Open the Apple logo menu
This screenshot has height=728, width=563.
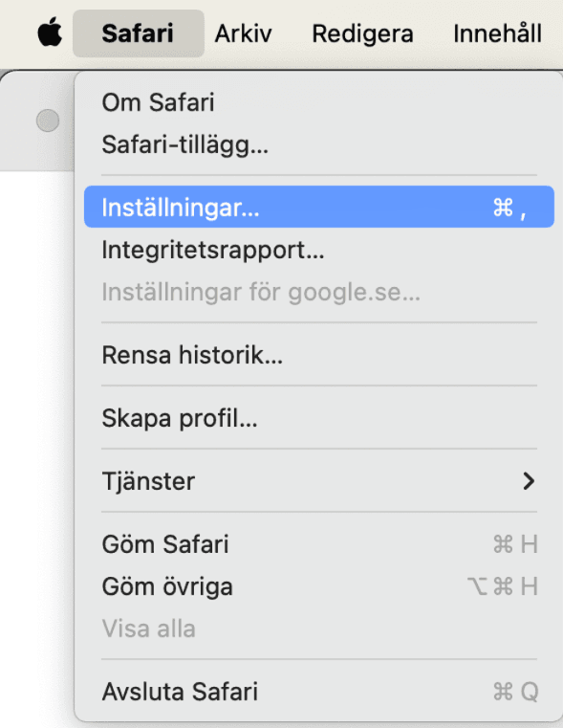pyautogui.click(x=50, y=33)
